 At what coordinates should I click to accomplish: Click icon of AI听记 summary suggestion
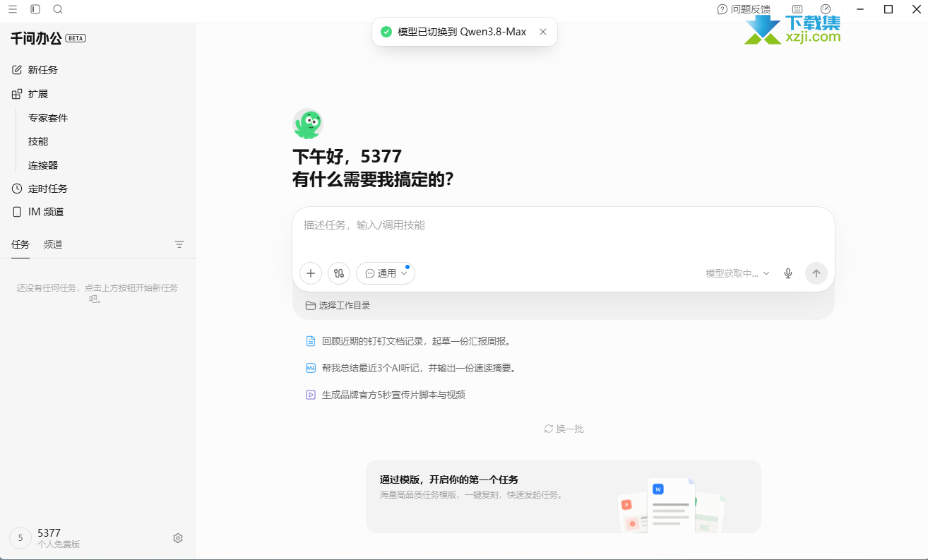310,368
